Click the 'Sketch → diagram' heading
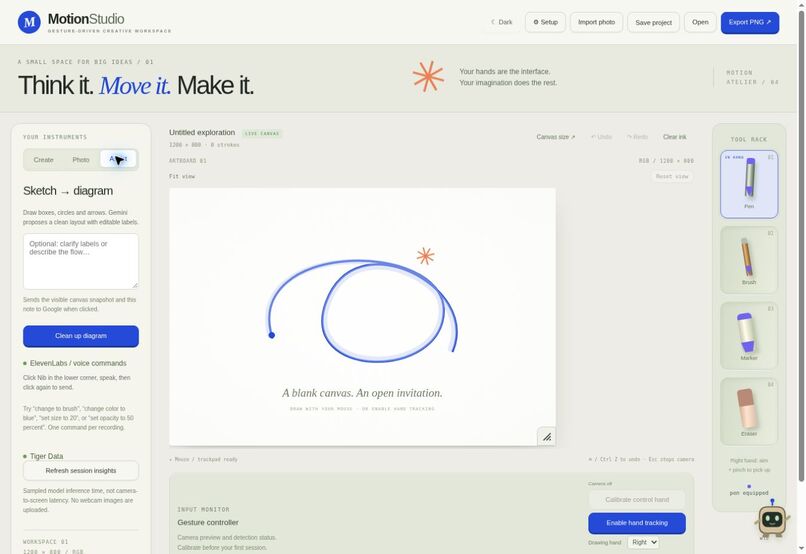The image size is (806, 554). [x=68, y=191]
